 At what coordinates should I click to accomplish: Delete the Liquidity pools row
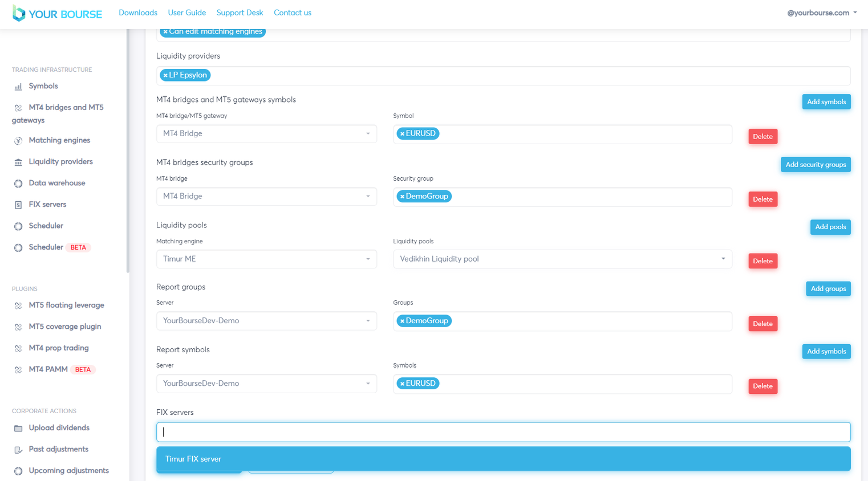coord(762,261)
